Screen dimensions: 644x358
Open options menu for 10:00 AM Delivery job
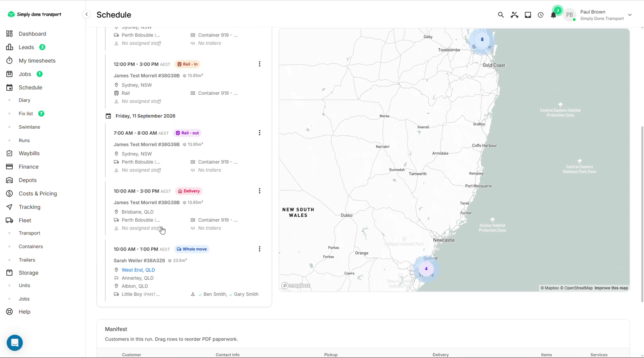pos(260,191)
